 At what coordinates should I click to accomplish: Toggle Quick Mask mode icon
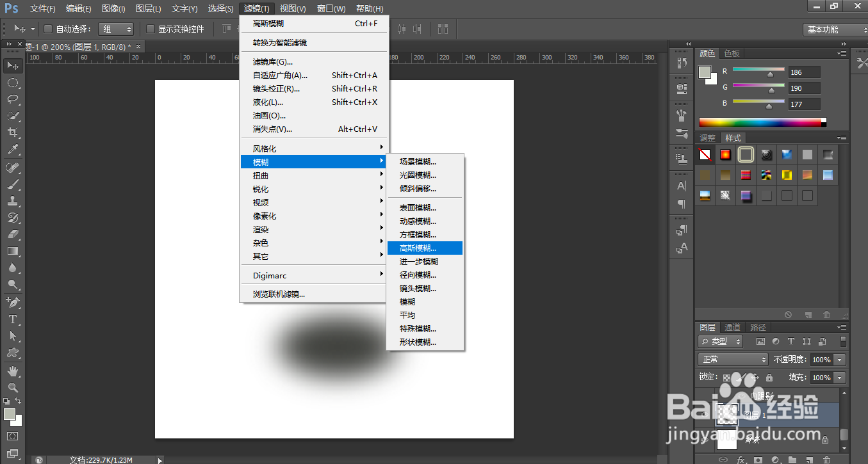point(13,436)
